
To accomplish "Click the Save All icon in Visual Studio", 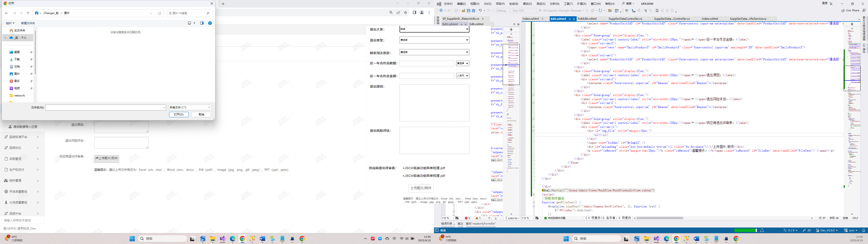I will [473, 11].
